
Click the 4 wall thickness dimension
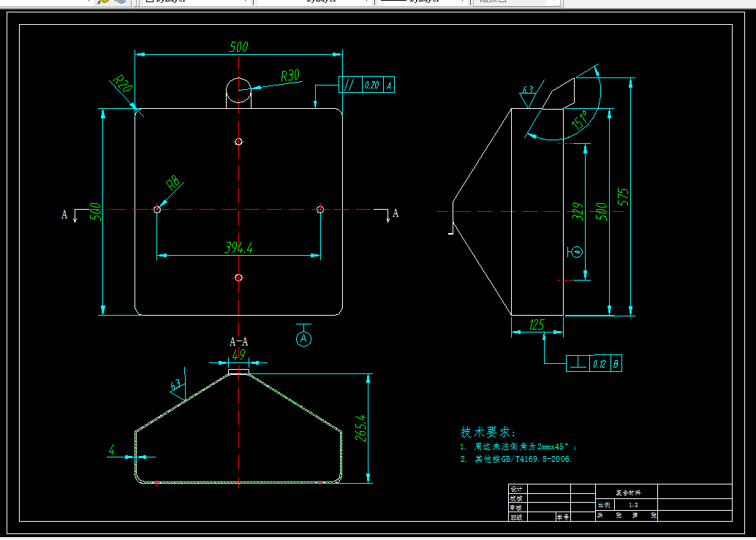[111, 450]
